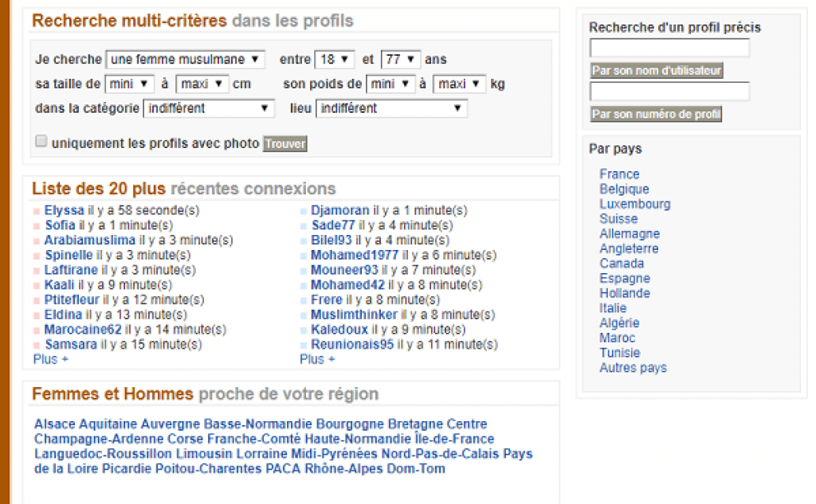Screen dimensions: 816x504
Task: Open Elyssa's profile link
Action: 64,210
